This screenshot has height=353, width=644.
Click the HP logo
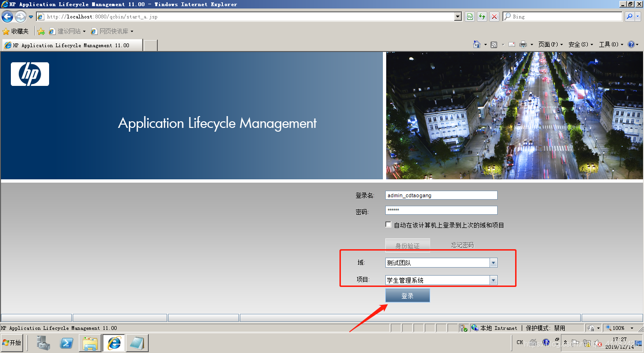30,74
